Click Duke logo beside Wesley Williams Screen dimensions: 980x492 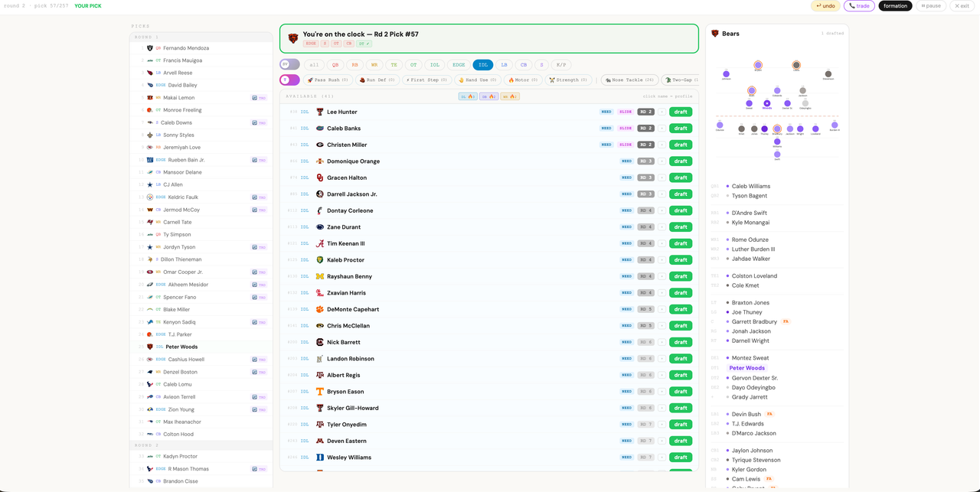click(320, 458)
